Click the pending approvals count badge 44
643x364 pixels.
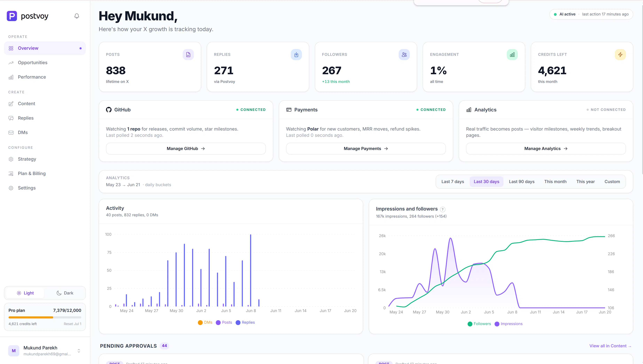[x=164, y=346]
